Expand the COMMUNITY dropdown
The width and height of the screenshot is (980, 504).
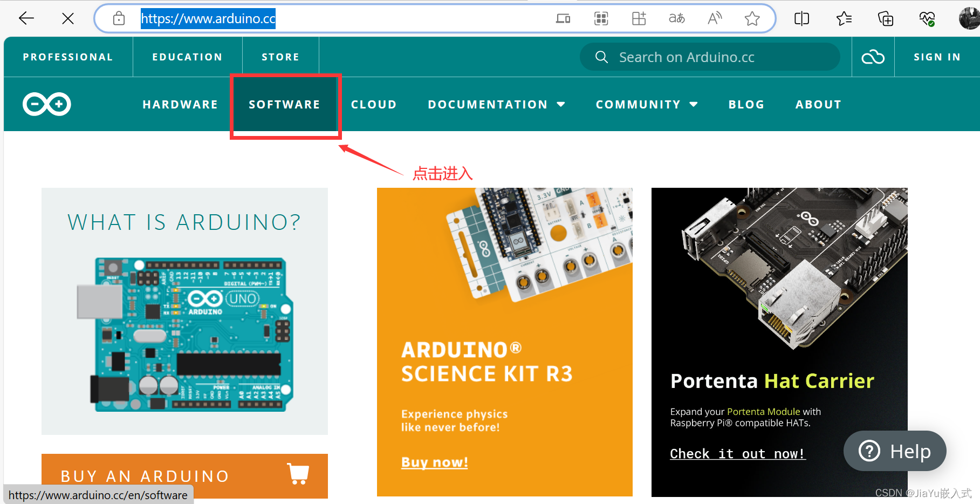(x=647, y=104)
